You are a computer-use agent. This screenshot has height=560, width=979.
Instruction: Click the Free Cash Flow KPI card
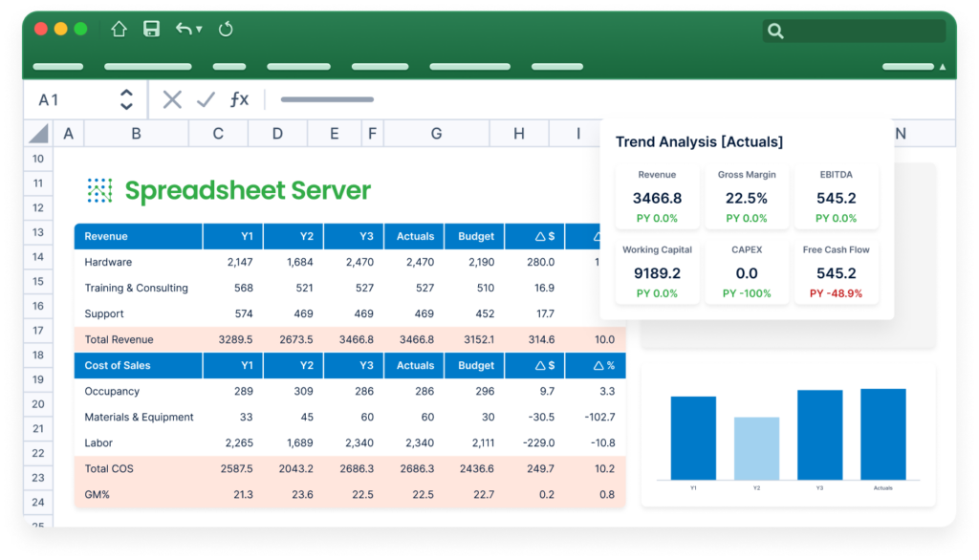tap(837, 270)
